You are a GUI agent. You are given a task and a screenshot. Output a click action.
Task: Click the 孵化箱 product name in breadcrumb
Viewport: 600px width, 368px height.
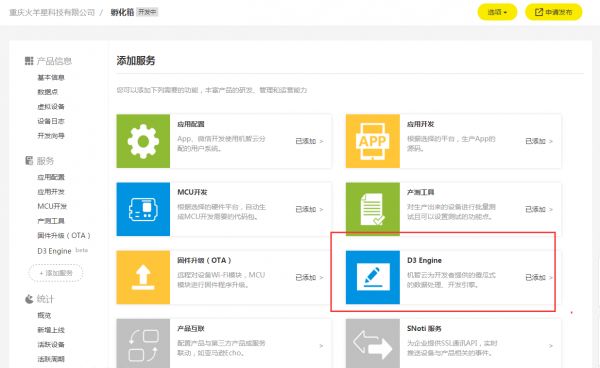[x=122, y=12]
